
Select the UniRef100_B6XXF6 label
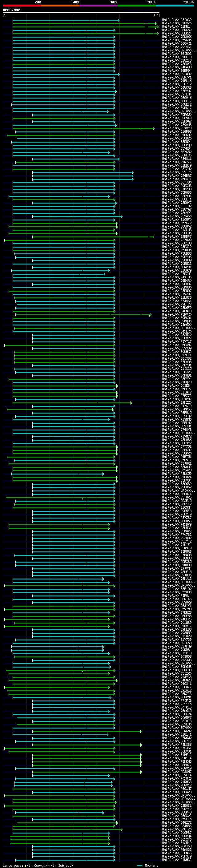pos(177,839)
